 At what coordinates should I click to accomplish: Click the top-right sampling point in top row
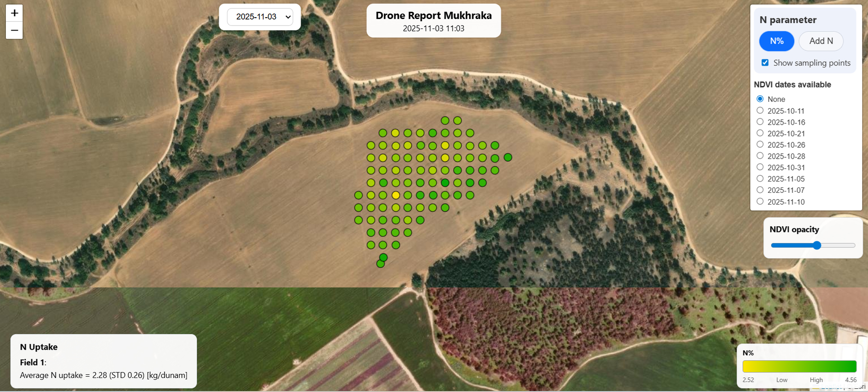pyautogui.click(x=457, y=120)
